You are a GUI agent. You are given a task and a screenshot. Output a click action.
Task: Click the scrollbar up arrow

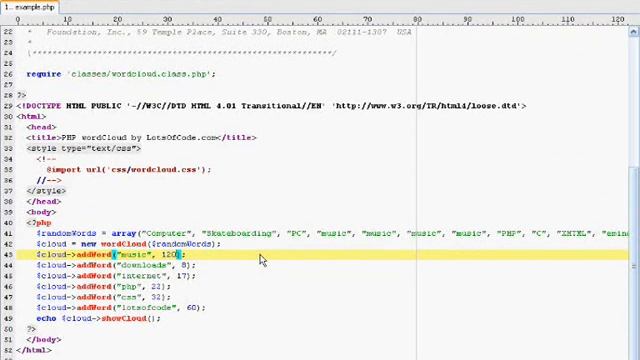[633, 32]
